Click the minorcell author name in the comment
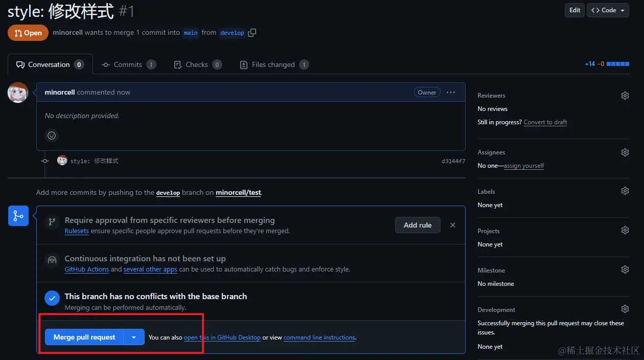Image resolution: width=644 pixels, height=360 pixels. click(x=60, y=92)
